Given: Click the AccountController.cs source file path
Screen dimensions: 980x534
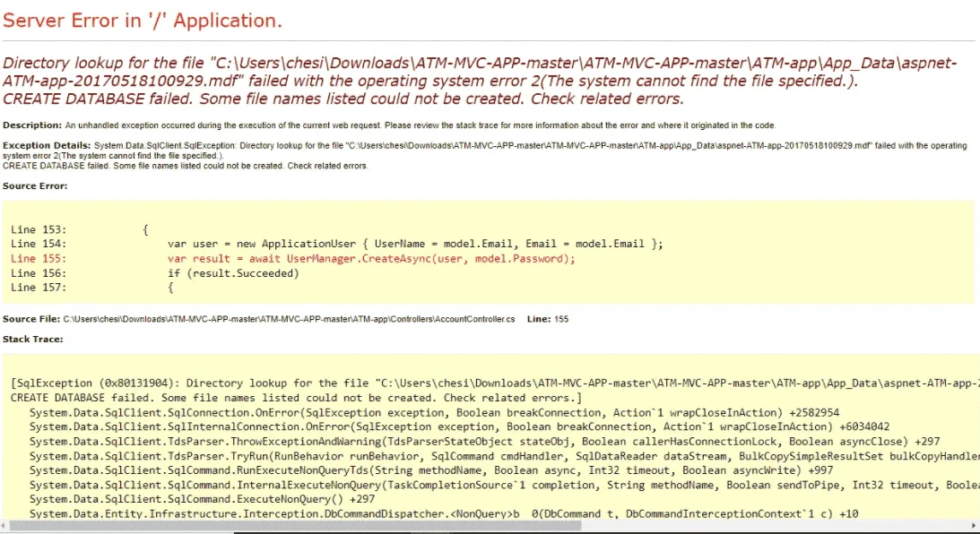Looking at the screenshot, I should tap(289, 319).
